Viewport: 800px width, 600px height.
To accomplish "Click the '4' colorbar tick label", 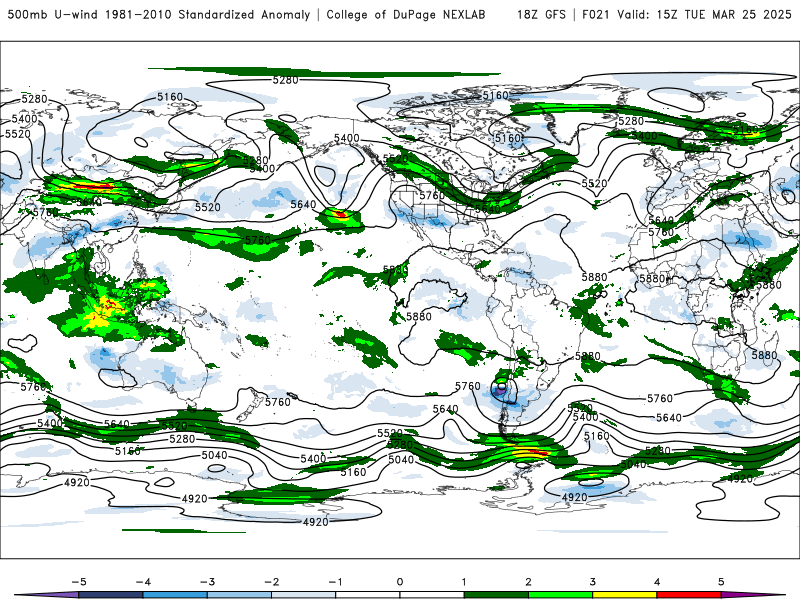I will tap(657, 582).
